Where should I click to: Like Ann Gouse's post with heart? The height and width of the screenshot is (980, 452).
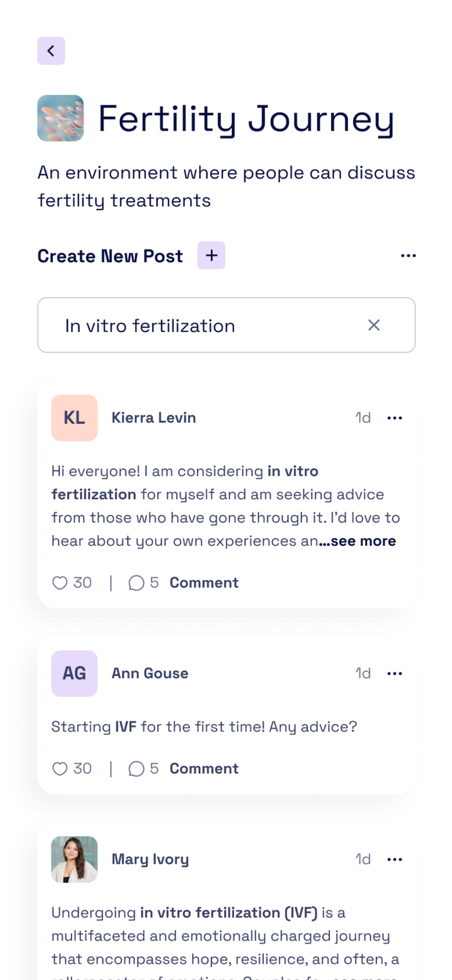tap(60, 769)
